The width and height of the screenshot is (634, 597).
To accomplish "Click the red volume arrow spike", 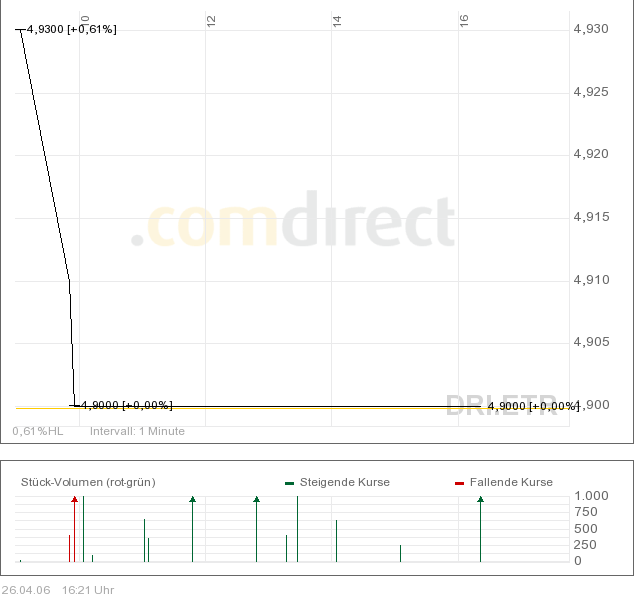I will tap(74, 525).
